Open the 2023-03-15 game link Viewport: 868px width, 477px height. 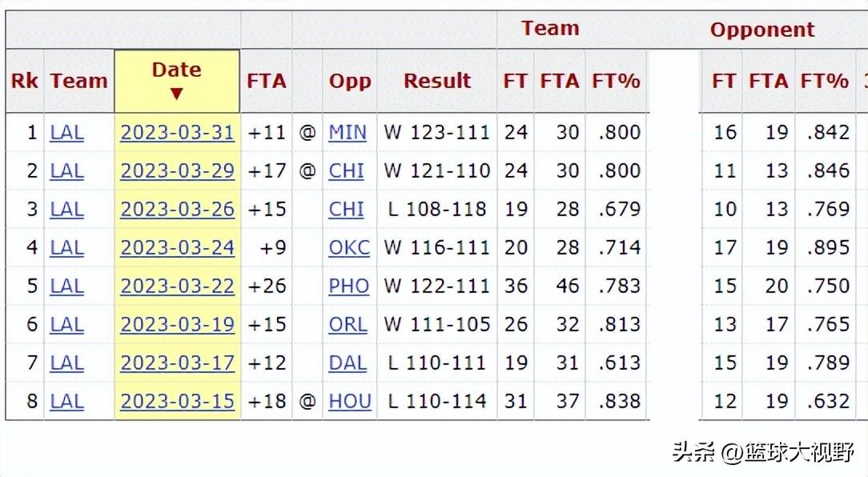pyautogui.click(x=177, y=401)
